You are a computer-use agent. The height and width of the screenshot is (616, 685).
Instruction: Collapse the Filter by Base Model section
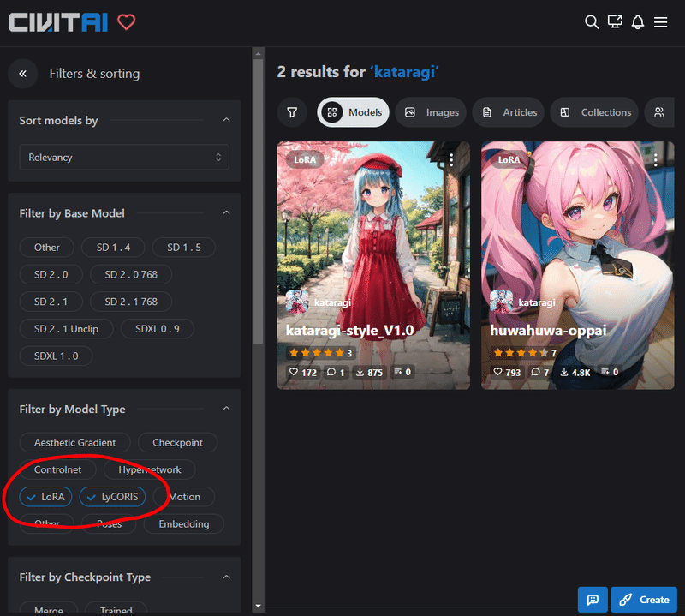[x=226, y=213]
